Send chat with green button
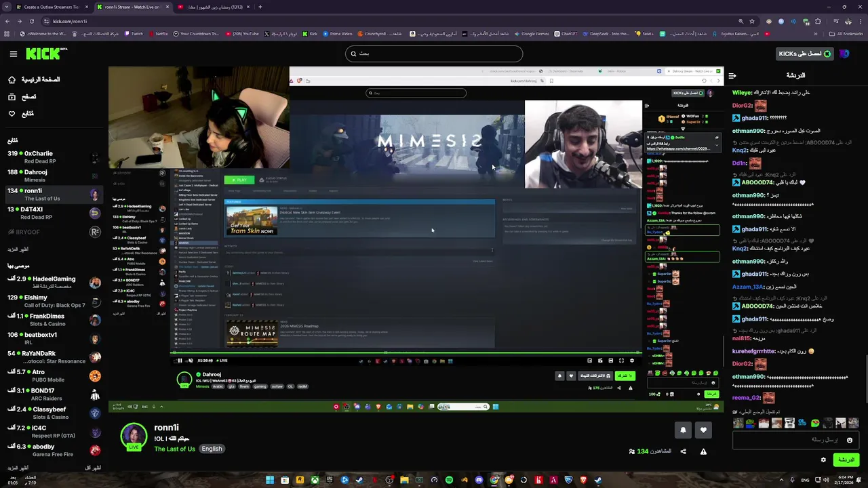The image size is (868, 488). coord(846,460)
